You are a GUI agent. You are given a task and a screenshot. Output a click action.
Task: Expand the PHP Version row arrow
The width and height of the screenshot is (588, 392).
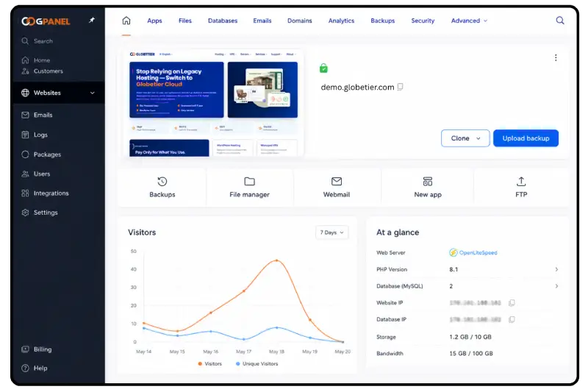coord(556,269)
